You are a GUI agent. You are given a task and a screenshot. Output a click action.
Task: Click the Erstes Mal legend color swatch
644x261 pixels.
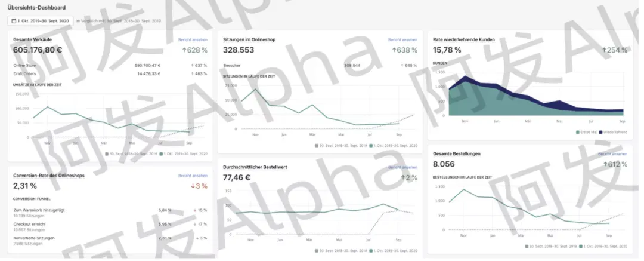[x=578, y=132]
